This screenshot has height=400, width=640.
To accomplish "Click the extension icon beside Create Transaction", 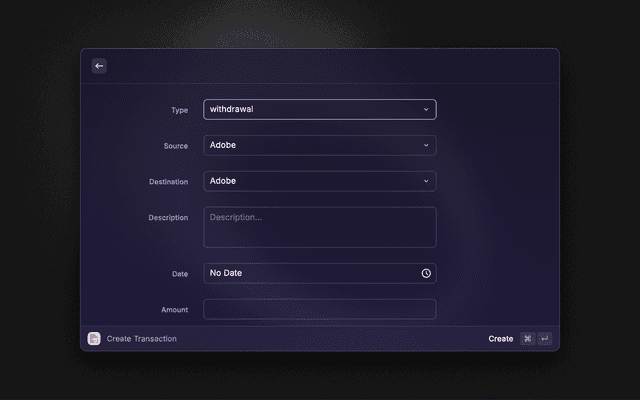I will coord(94,339).
